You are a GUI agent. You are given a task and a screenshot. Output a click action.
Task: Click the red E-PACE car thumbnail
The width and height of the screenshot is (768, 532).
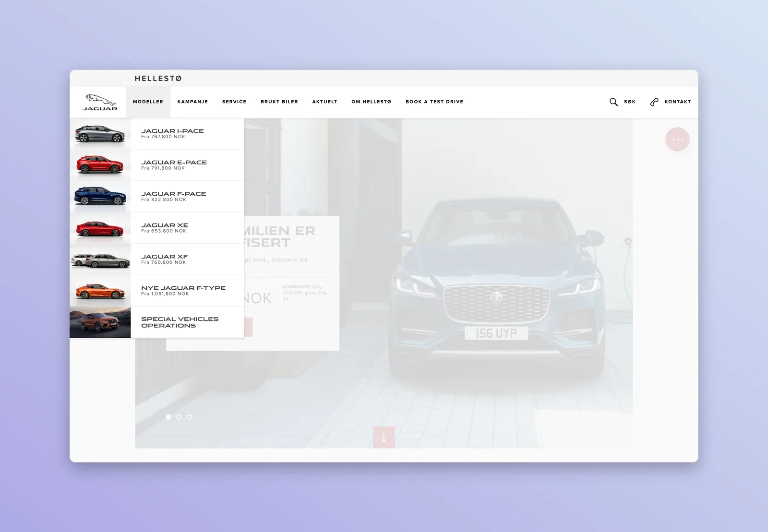coord(100,165)
